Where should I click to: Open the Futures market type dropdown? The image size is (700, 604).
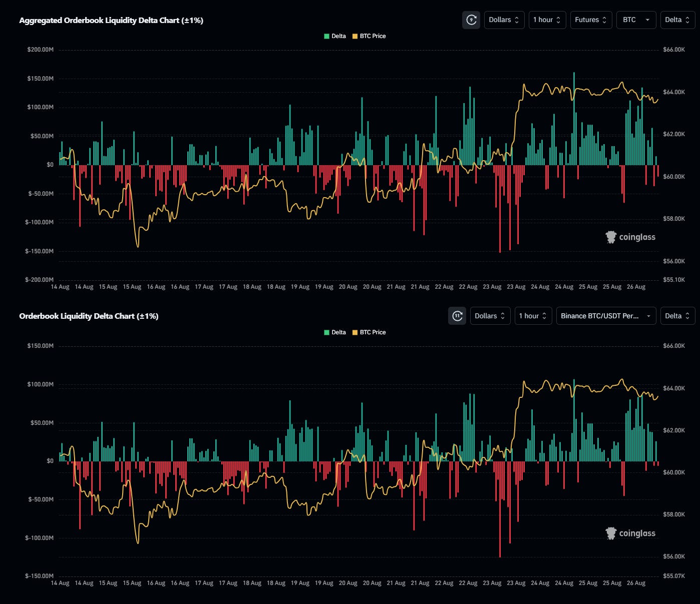(x=591, y=20)
